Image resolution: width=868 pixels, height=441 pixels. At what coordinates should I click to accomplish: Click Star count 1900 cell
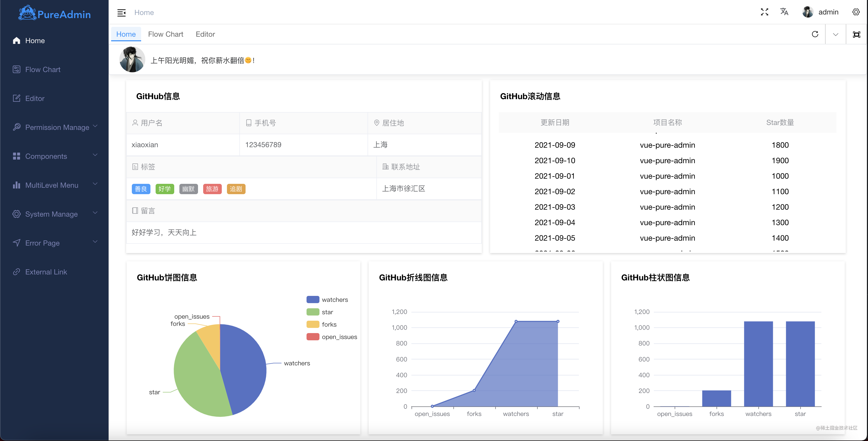coord(780,161)
